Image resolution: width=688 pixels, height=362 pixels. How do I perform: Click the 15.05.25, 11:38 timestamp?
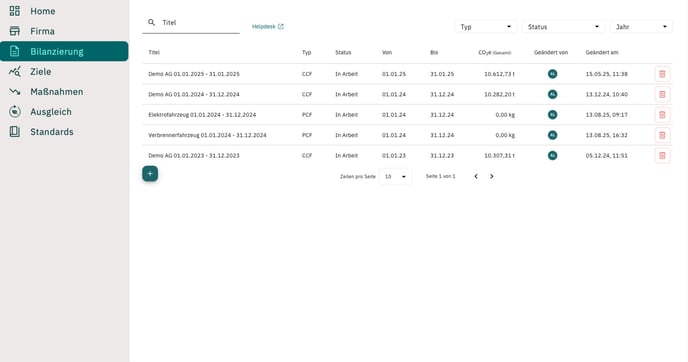(x=606, y=74)
